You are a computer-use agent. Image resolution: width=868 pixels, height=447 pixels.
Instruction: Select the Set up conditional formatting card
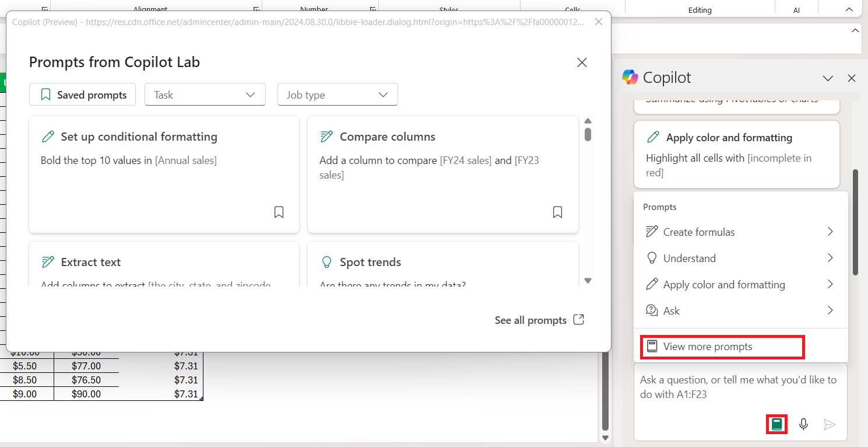coord(164,174)
